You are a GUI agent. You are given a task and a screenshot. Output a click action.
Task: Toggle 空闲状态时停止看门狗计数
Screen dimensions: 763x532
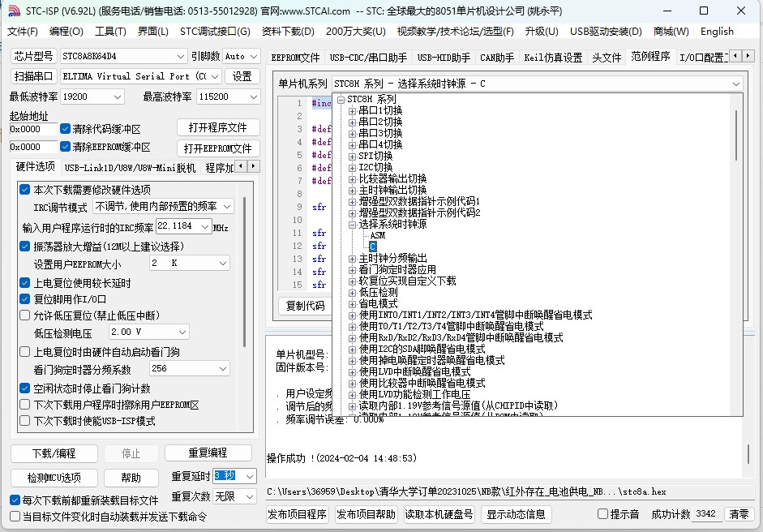point(25,388)
